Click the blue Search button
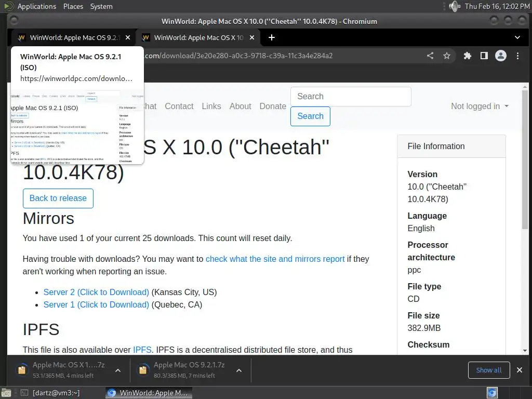Screen dimensions: 532x399 click(311, 116)
